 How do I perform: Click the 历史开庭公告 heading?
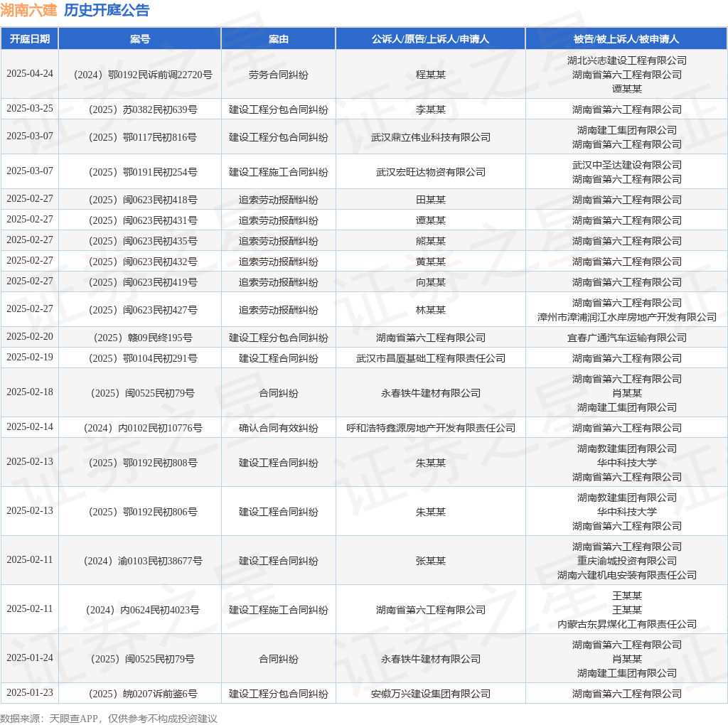coord(107,10)
